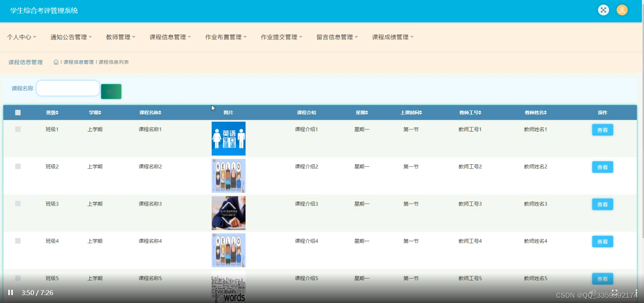Select cell 教师工号4
Screen dimensions: 644x303
(x=470, y=241)
